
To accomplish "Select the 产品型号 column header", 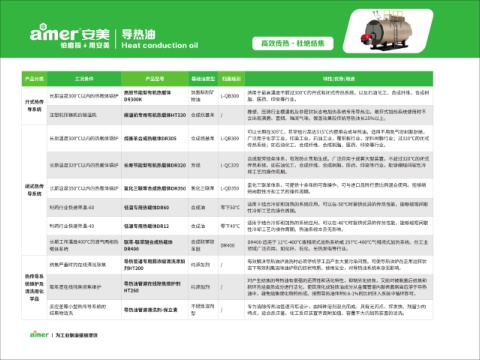I will (x=155, y=79).
